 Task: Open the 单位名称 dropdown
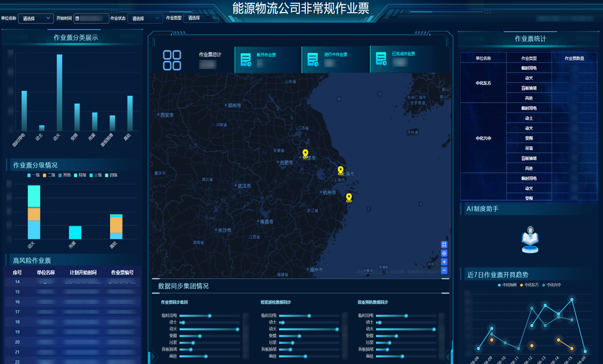click(x=36, y=18)
